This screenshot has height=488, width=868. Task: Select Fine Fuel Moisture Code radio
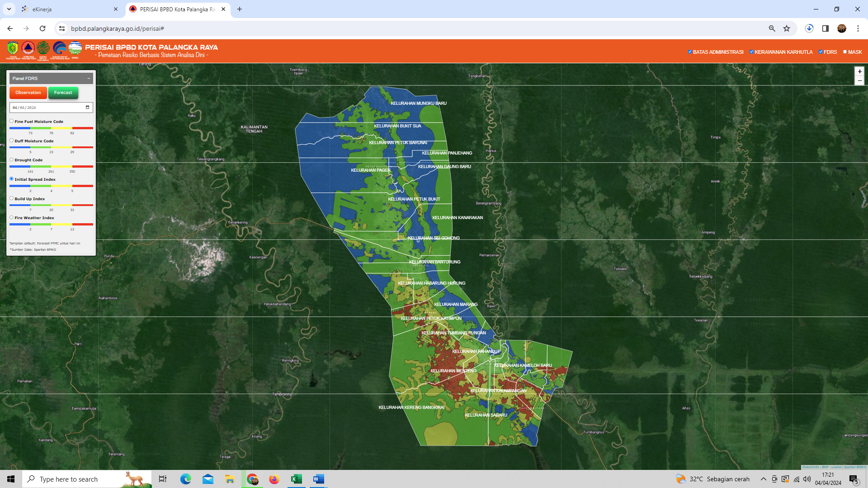(12, 121)
